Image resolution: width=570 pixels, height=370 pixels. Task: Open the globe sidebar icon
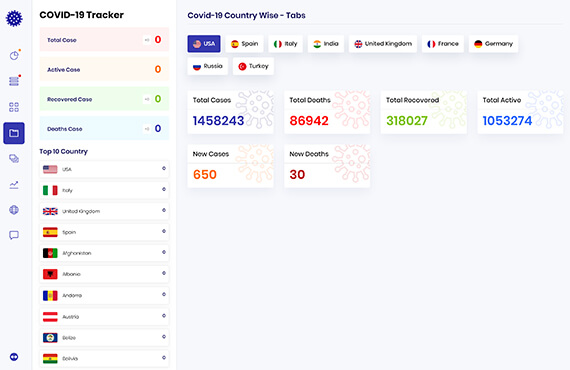pyautogui.click(x=14, y=210)
